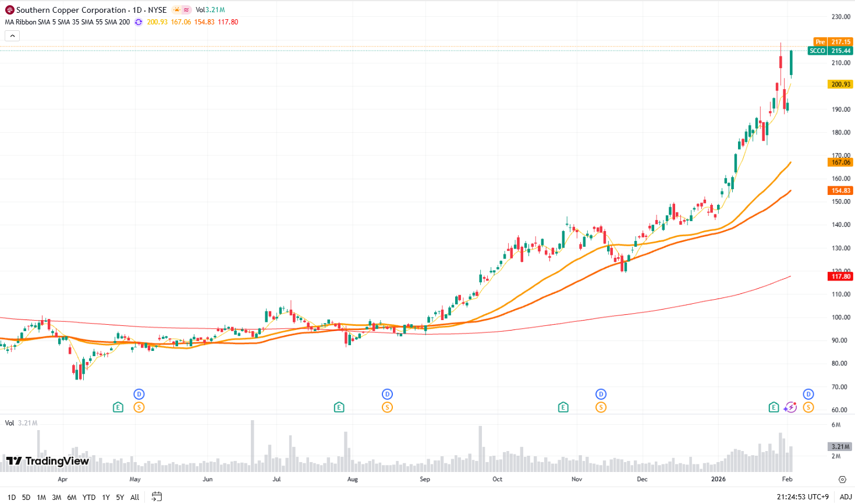Select the All time range
The height and width of the screenshot is (504, 855).
coord(134,497)
